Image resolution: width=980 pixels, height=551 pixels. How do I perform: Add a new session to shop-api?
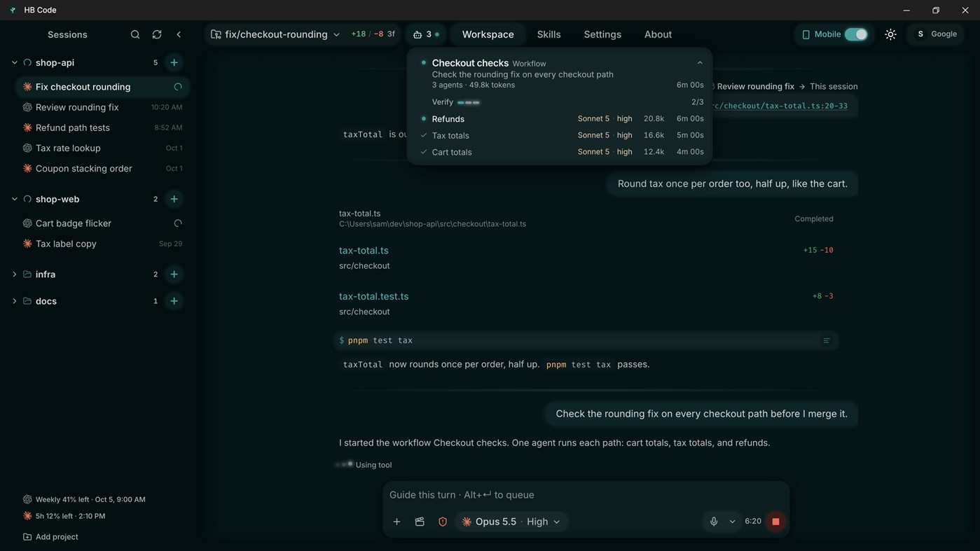coord(174,62)
